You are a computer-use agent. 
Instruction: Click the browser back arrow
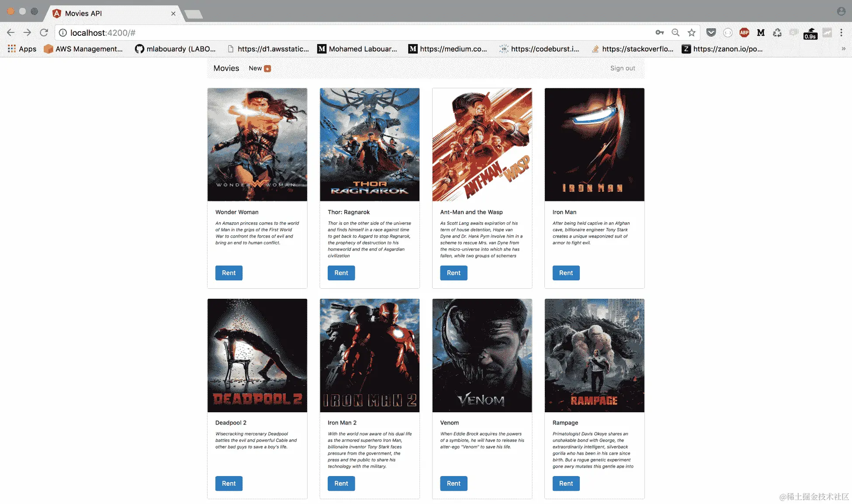coord(11,33)
